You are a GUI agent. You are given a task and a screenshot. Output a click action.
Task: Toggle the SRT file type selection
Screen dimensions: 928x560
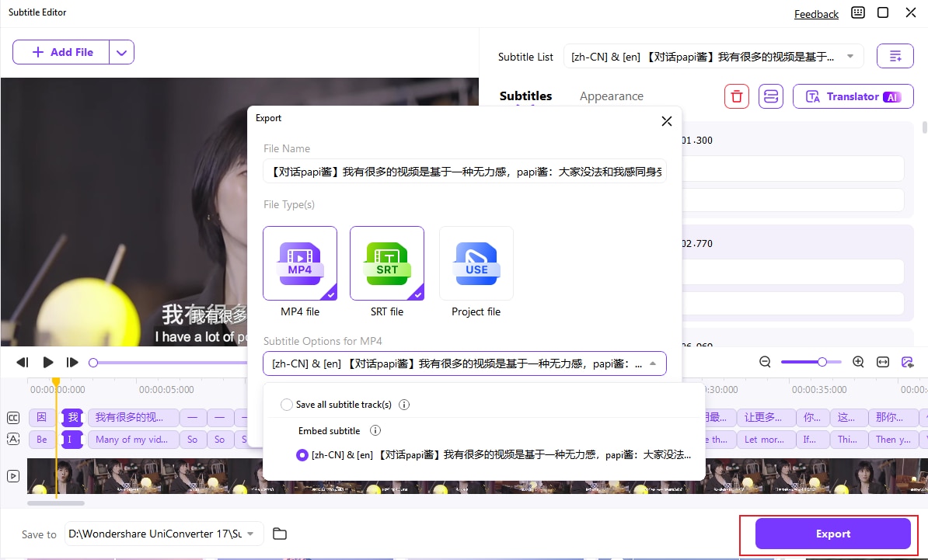click(x=387, y=263)
